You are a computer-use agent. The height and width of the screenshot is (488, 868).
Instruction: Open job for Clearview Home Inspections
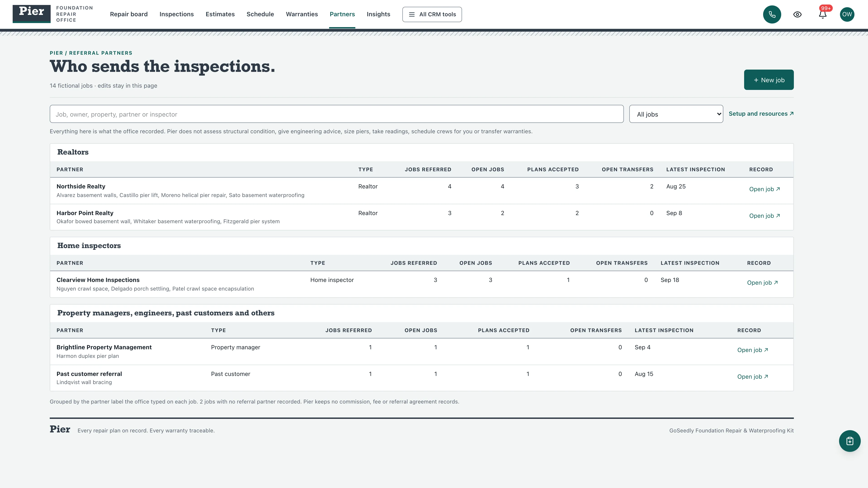tap(762, 283)
